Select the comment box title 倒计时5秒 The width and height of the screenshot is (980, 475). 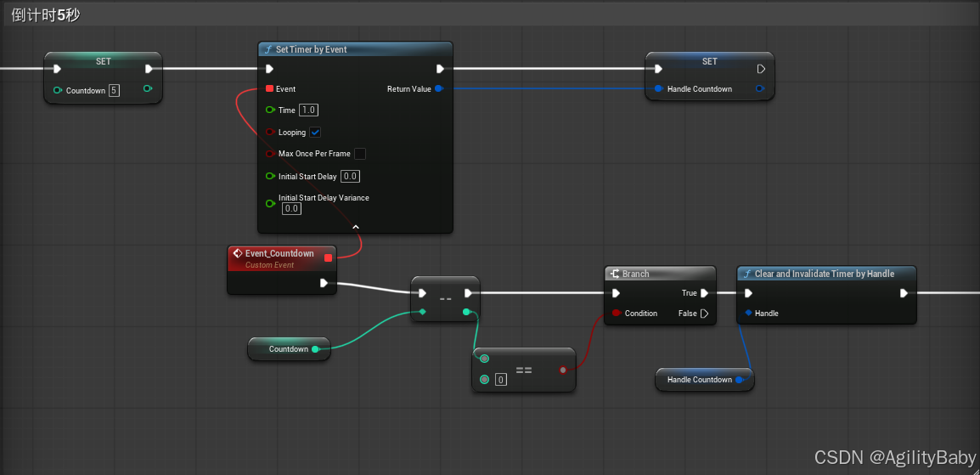pyautogui.click(x=46, y=15)
